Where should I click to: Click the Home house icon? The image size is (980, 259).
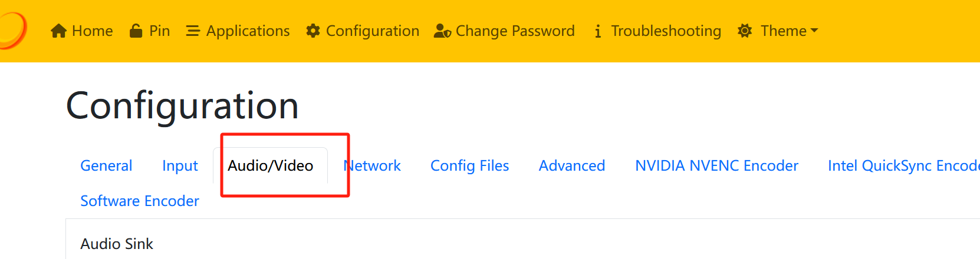pos(58,31)
